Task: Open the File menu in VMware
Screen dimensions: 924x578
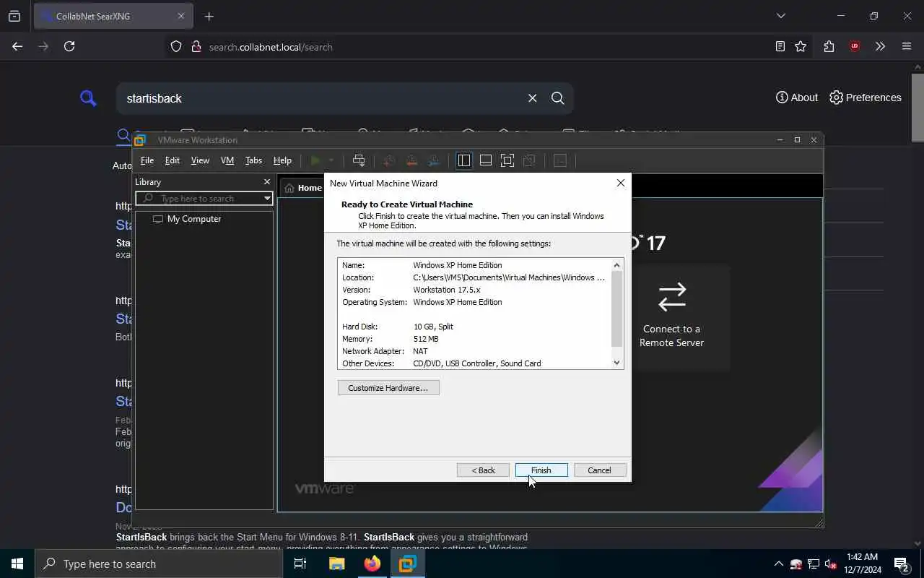Action: pos(147,160)
